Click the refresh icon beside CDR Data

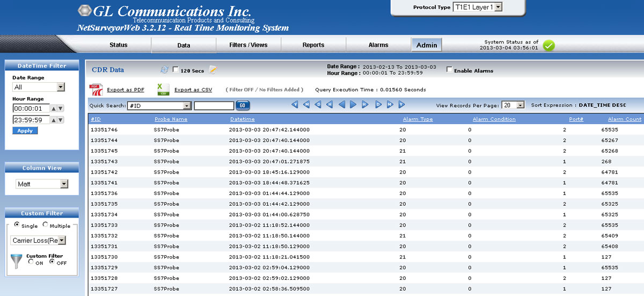click(164, 70)
